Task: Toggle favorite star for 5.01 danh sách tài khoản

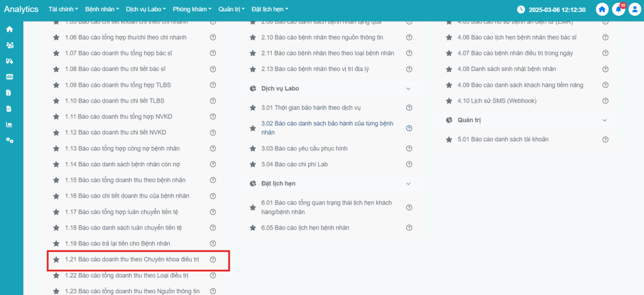Action: click(x=449, y=139)
